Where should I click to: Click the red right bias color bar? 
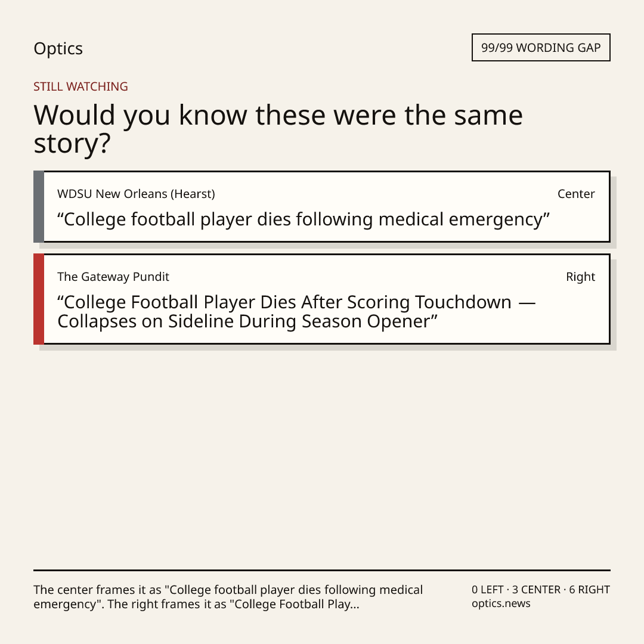pyautogui.click(x=39, y=299)
